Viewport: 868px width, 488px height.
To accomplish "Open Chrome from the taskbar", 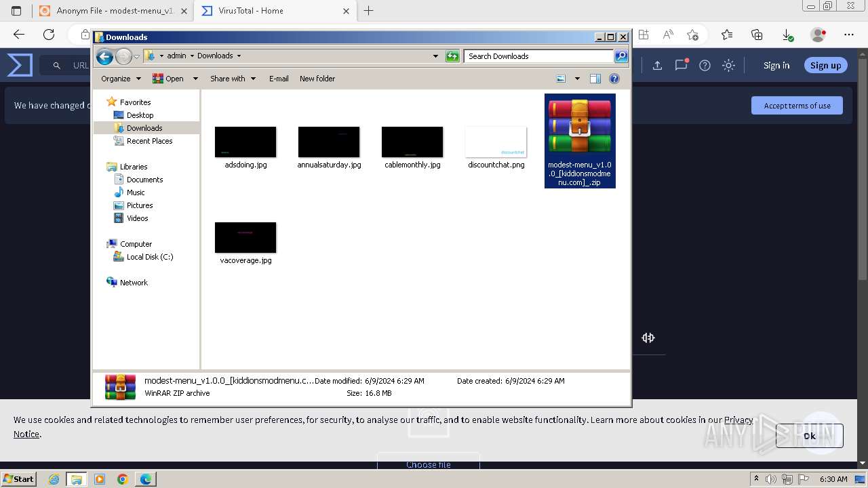I will click(123, 479).
